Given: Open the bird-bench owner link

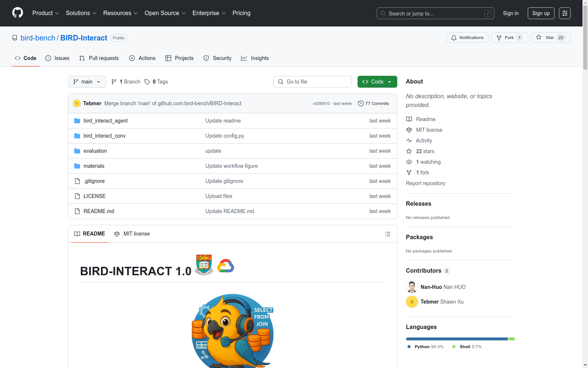Looking at the screenshot, I should (38, 38).
